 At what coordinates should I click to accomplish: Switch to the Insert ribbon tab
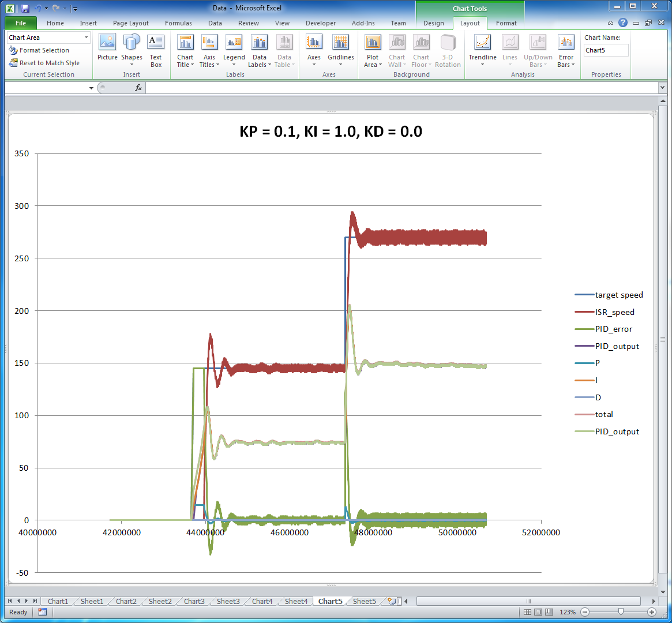coord(88,23)
